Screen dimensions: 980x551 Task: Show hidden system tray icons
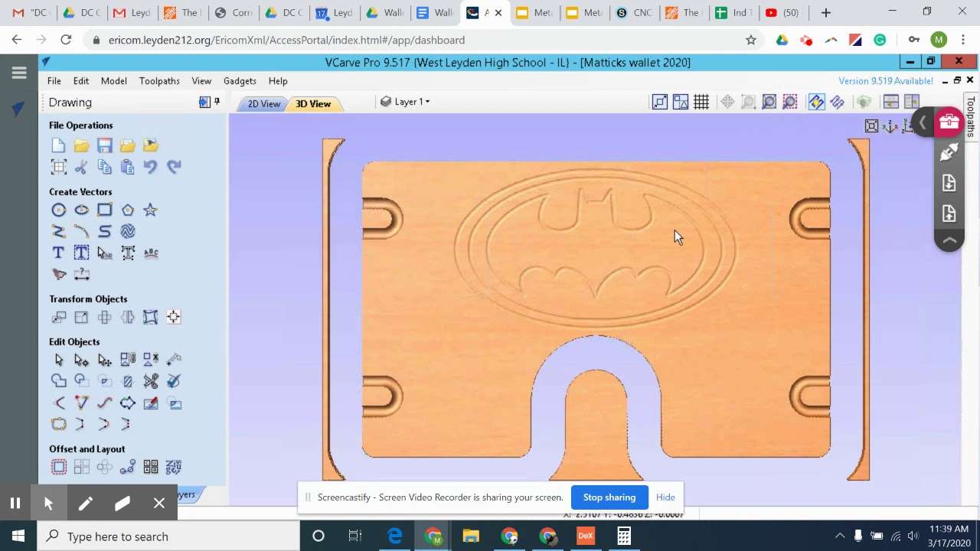[840, 536]
